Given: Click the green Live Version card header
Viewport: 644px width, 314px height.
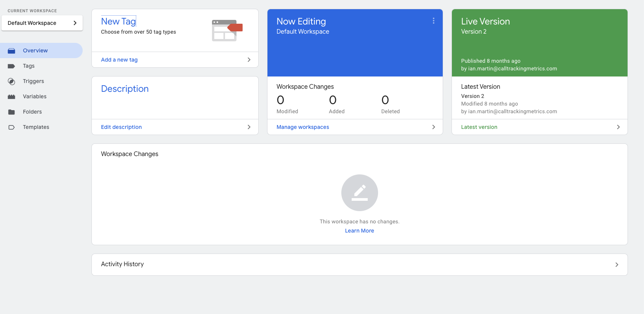Looking at the screenshot, I should tap(539, 43).
